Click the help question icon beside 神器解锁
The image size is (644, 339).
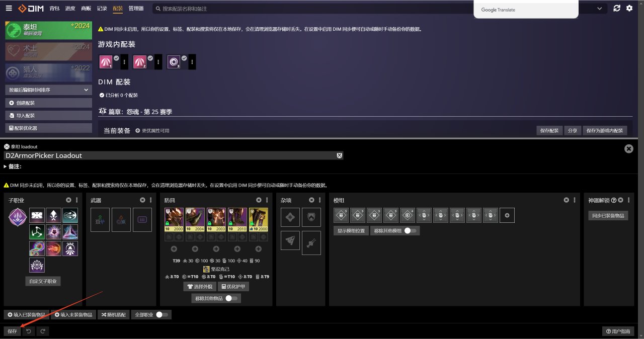614,200
